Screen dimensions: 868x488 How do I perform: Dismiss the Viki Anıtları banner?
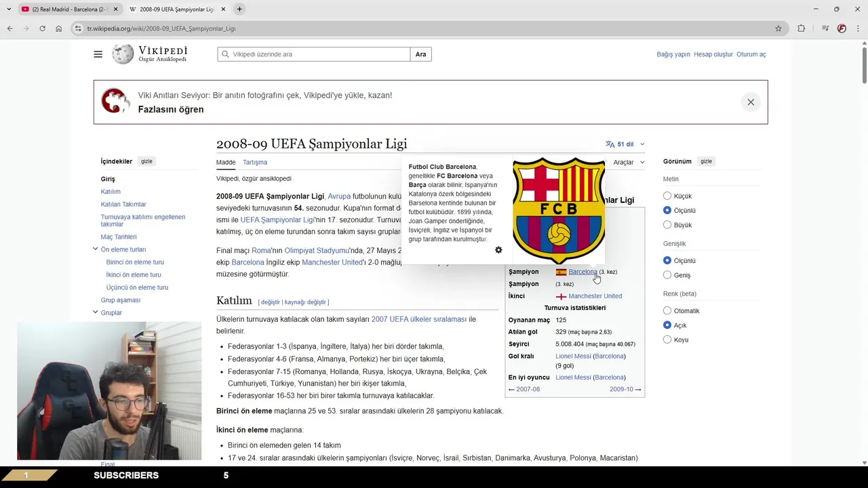[x=751, y=102]
